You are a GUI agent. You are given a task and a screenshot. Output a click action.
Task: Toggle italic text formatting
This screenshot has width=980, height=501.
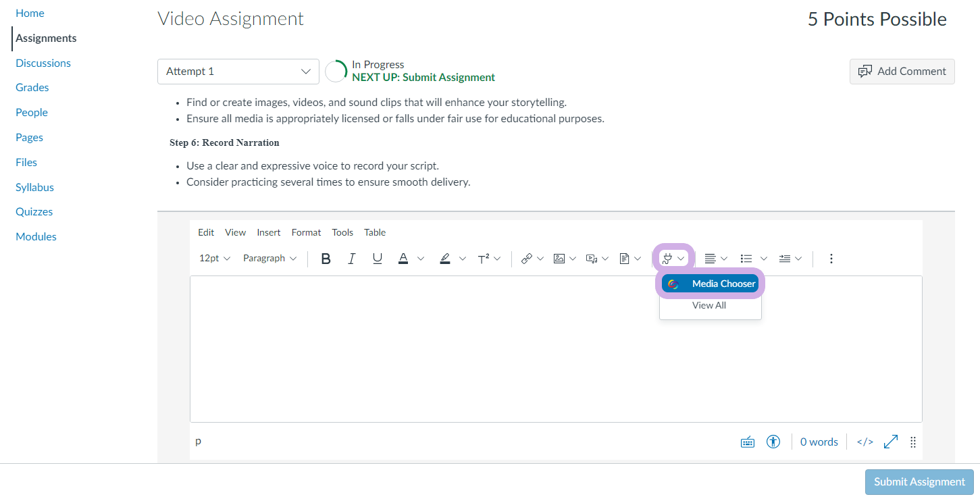point(351,259)
